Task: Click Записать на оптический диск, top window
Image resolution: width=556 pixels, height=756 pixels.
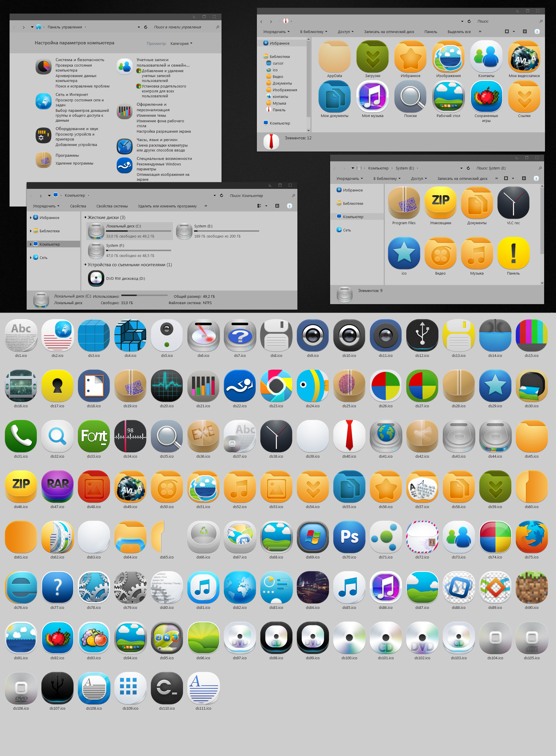Action: tap(389, 32)
